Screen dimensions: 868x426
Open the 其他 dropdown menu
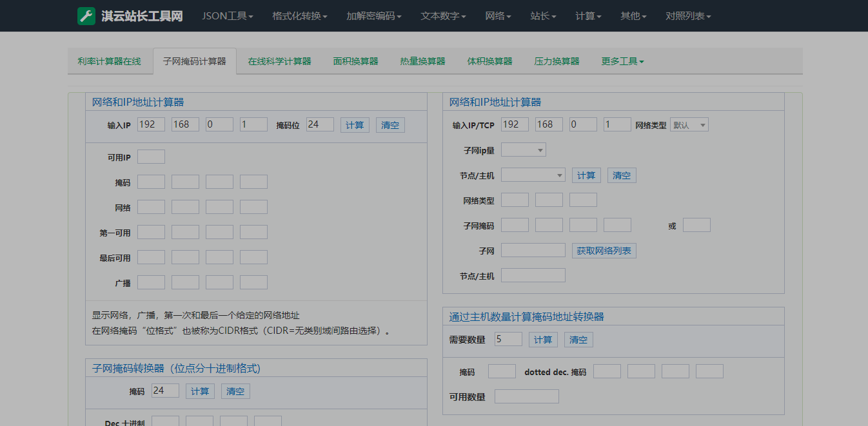[x=634, y=16]
